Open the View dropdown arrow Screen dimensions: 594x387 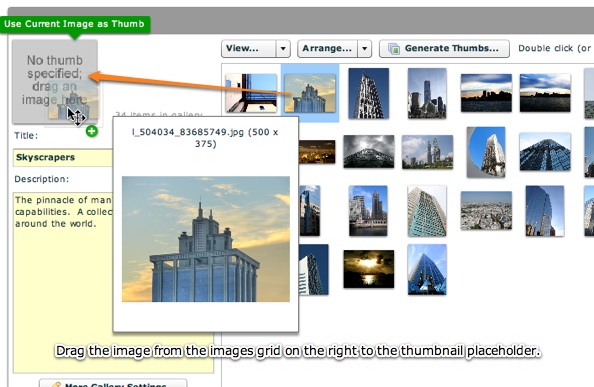pos(283,49)
